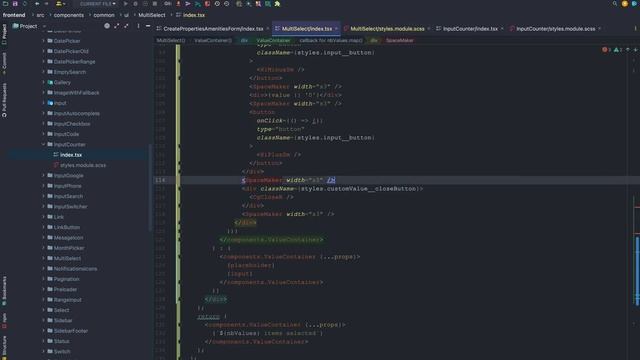Select index.tsx under InputCounter in tree
Viewport: 640px width, 360px height.
pyautogui.click(x=71, y=155)
